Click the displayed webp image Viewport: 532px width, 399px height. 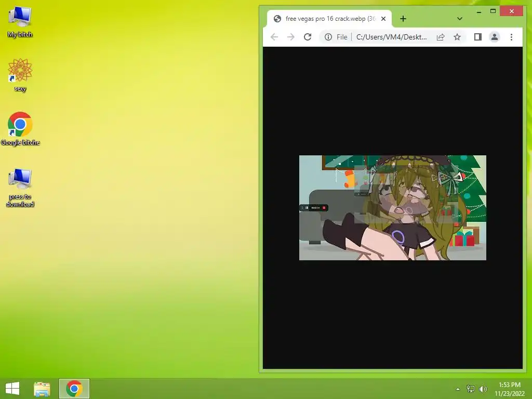[x=393, y=208]
